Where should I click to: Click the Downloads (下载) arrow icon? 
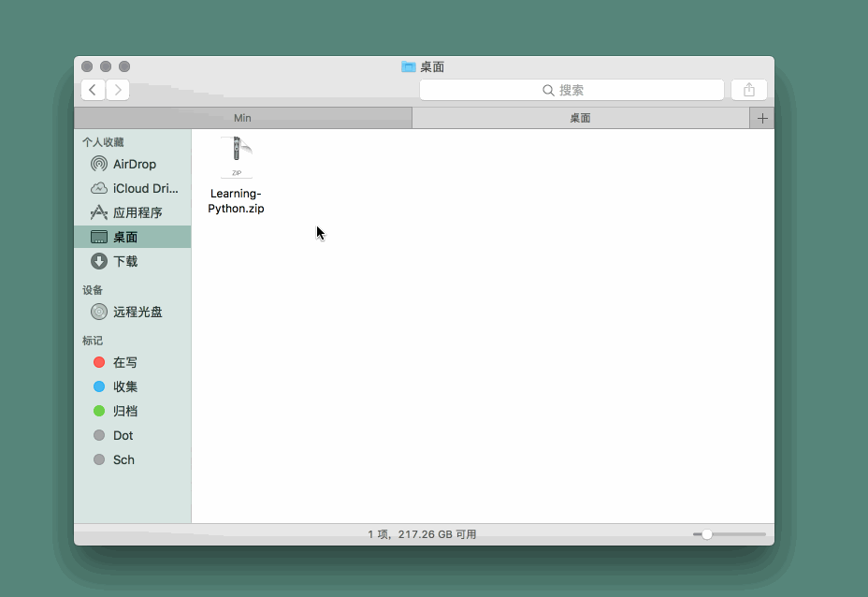tap(99, 261)
